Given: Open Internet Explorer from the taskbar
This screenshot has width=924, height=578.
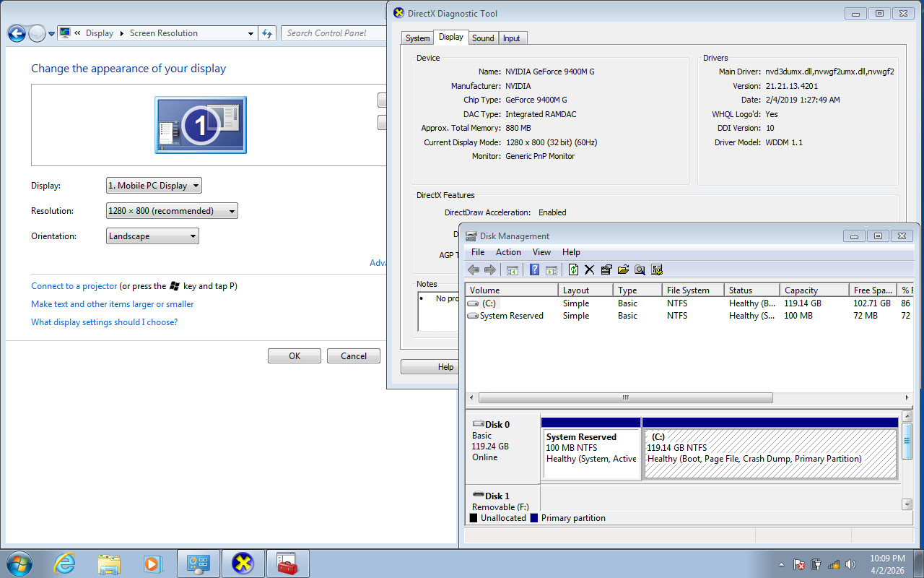Looking at the screenshot, I should pos(64,564).
